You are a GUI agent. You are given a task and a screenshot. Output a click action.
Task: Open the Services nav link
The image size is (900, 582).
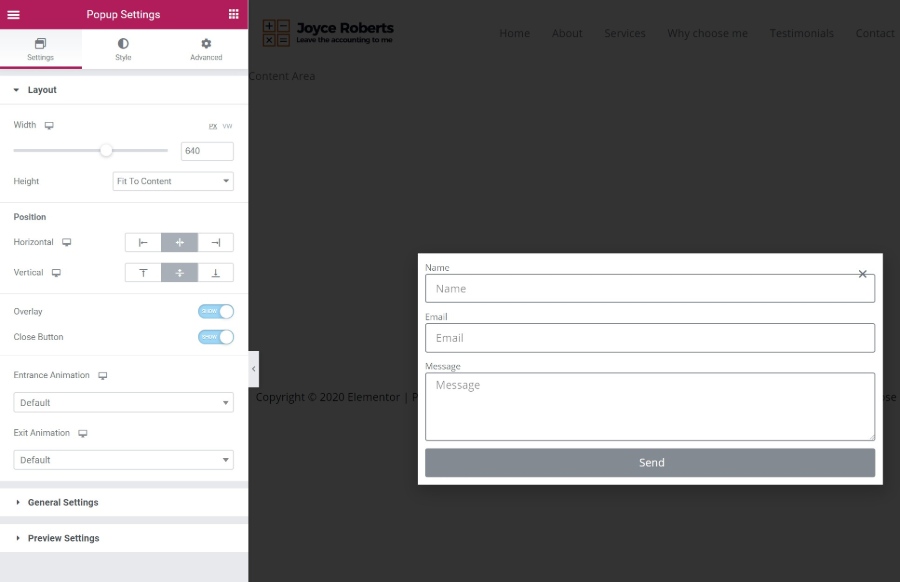624,33
